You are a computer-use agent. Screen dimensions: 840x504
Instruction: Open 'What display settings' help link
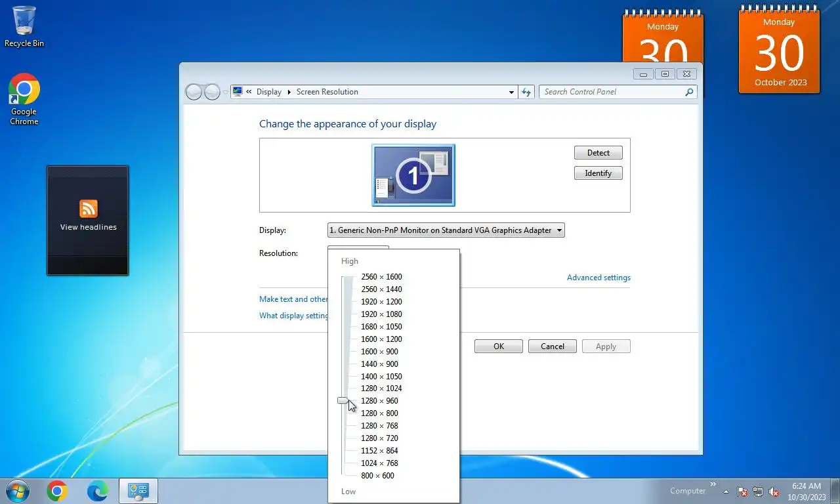[293, 316]
